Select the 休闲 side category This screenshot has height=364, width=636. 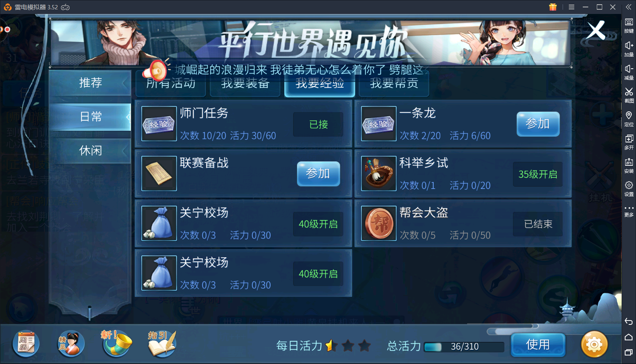pyautogui.click(x=90, y=151)
